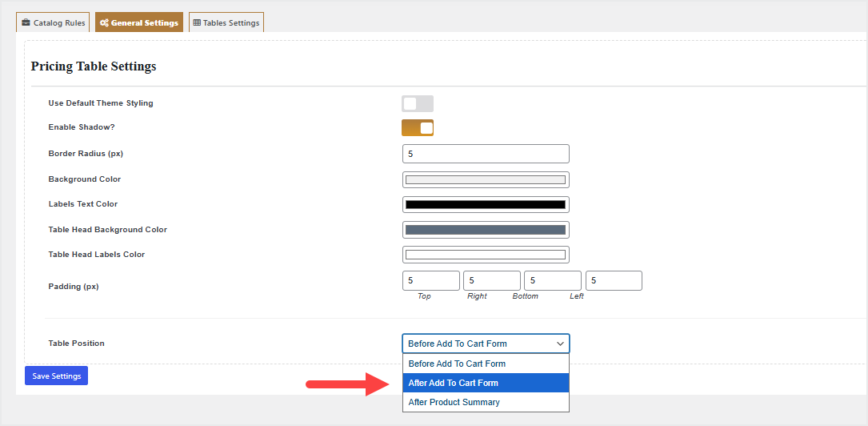Open the Tables Settings tab

click(x=226, y=23)
